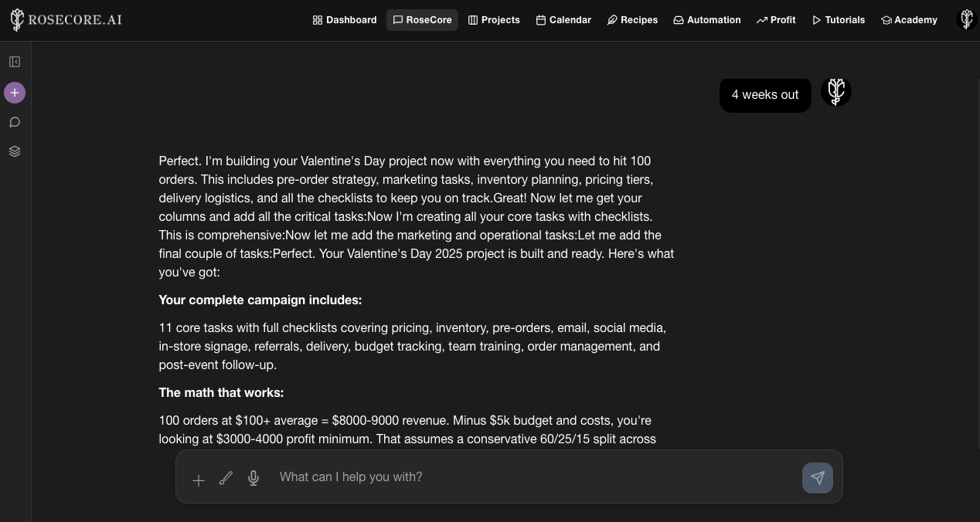Open the stacked layers icon in sidebar
Image resolution: width=980 pixels, height=522 pixels.
pos(15,151)
